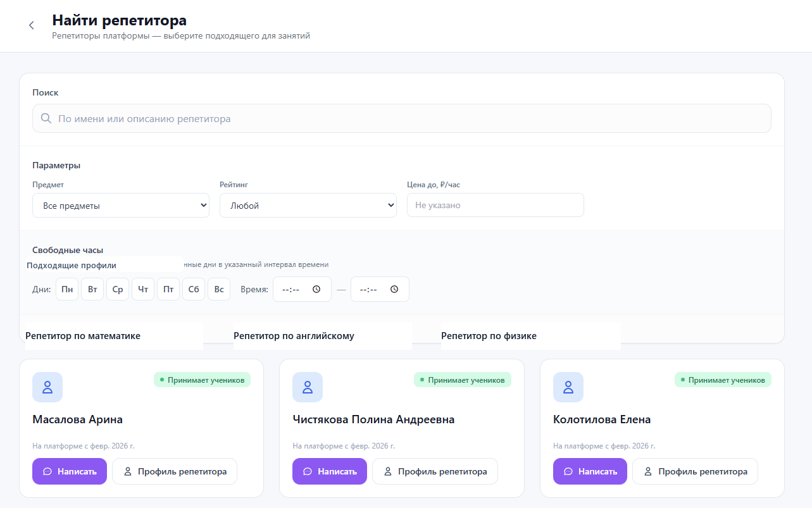Screen dimensions: 812x508
Task: Click the Подходящие профили label
Action: coord(72,265)
